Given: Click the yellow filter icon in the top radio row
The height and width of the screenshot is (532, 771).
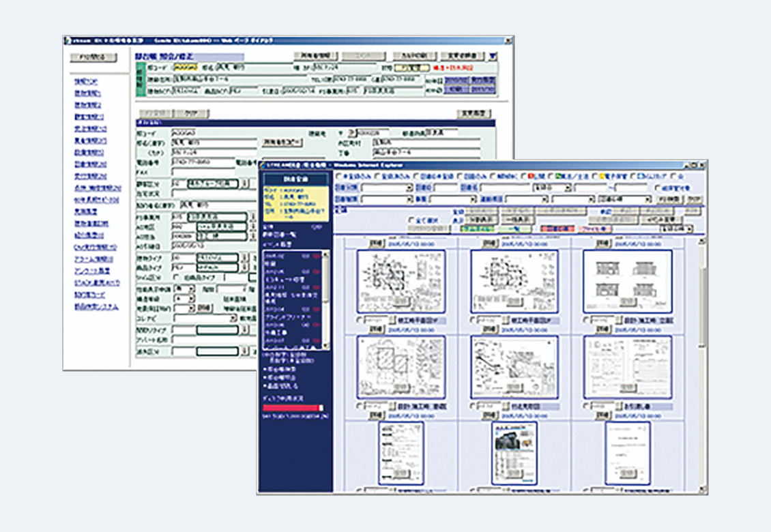Looking at the screenshot, I should [602, 176].
